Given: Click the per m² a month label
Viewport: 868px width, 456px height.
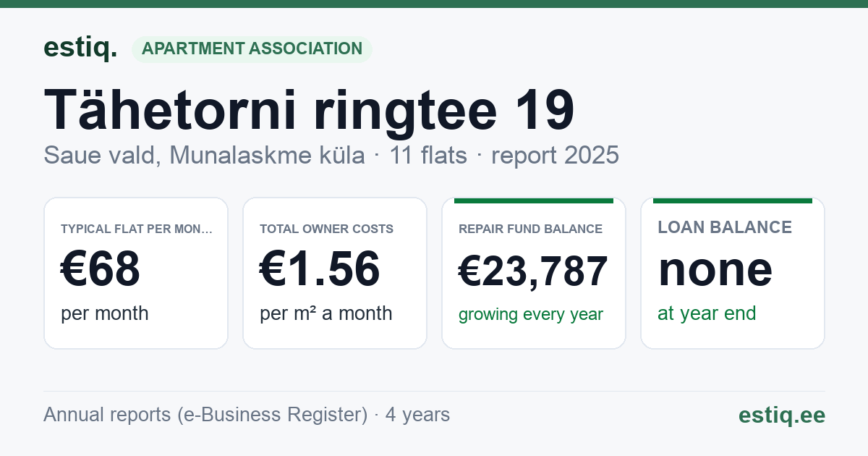Looking at the screenshot, I should [x=326, y=313].
